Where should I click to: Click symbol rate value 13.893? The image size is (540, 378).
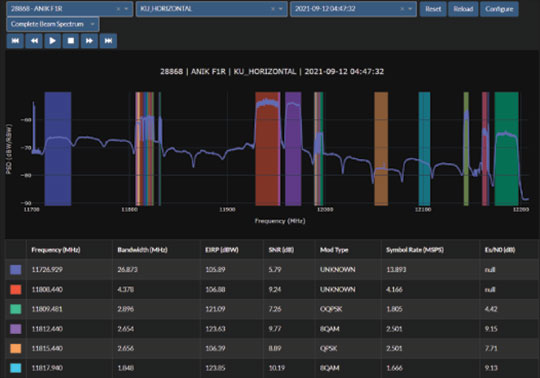396,270
